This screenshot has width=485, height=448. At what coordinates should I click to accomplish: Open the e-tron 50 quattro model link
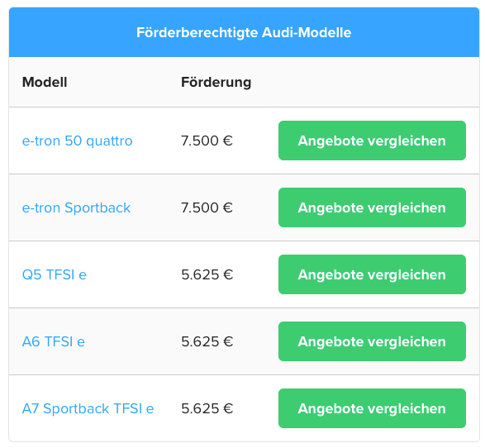pos(78,141)
